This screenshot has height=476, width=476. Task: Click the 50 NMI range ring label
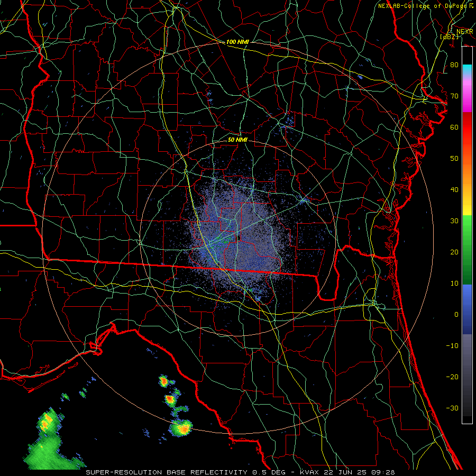tap(237, 140)
